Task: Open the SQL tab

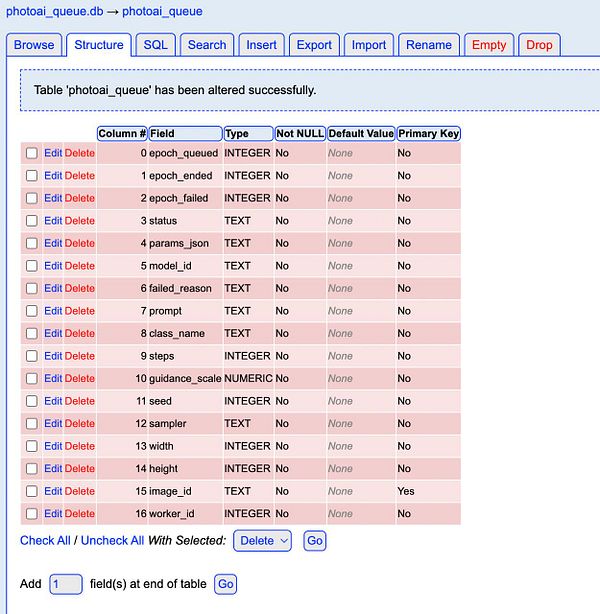Action: click(155, 45)
